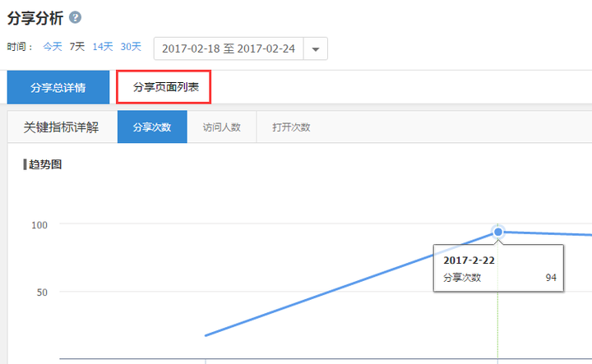This screenshot has width=592, height=364.
Task: Click the highlighted data point on trend line
Action: (498, 232)
